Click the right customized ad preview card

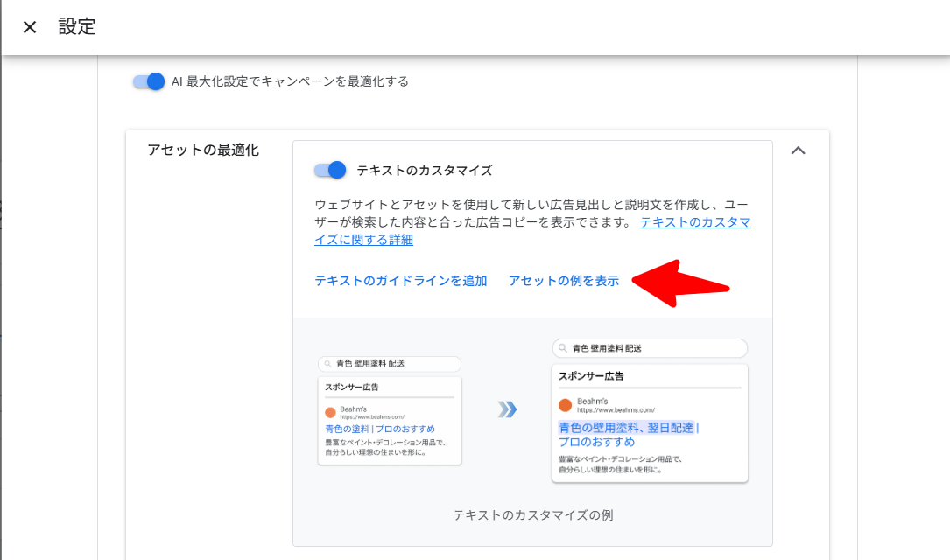point(650,423)
